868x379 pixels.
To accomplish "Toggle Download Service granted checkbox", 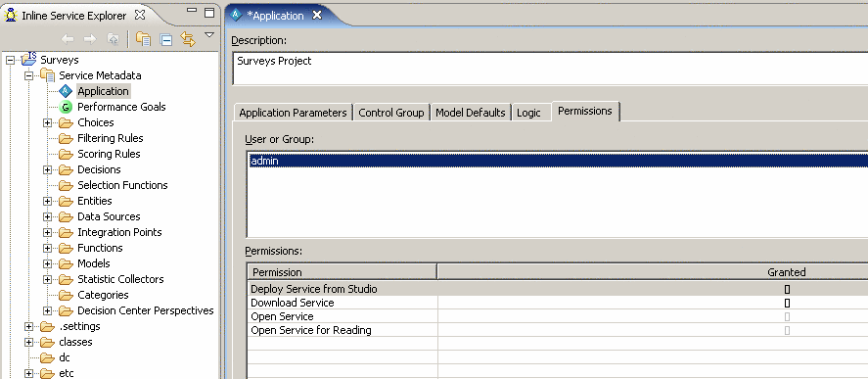I will (x=787, y=303).
